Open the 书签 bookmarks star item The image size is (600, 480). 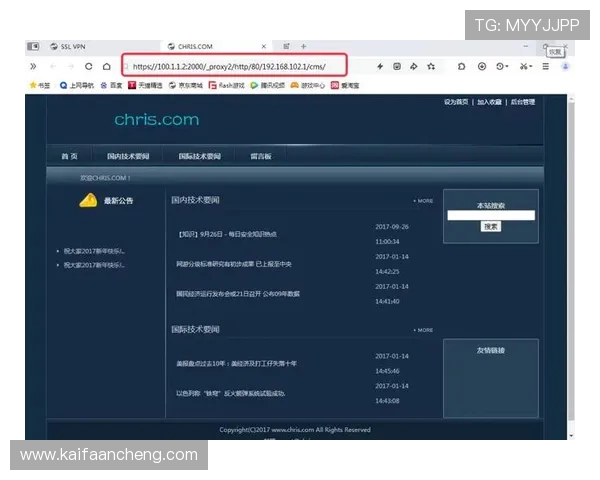pos(40,85)
